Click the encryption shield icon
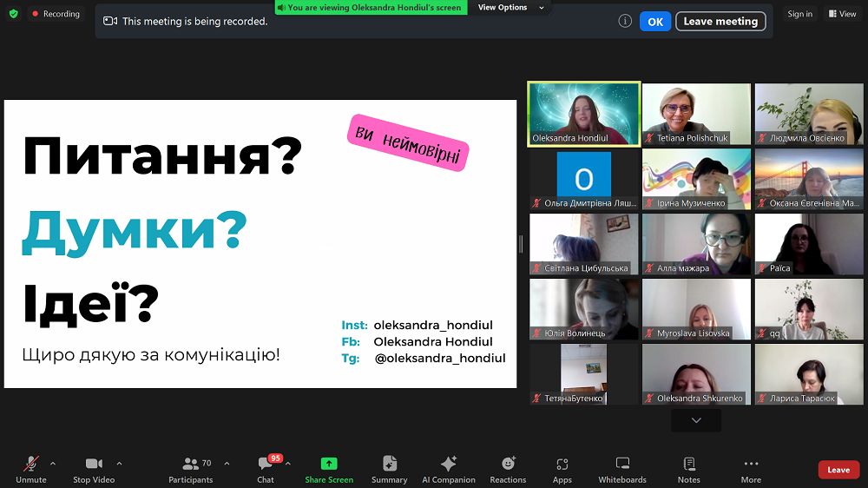 [13, 14]
